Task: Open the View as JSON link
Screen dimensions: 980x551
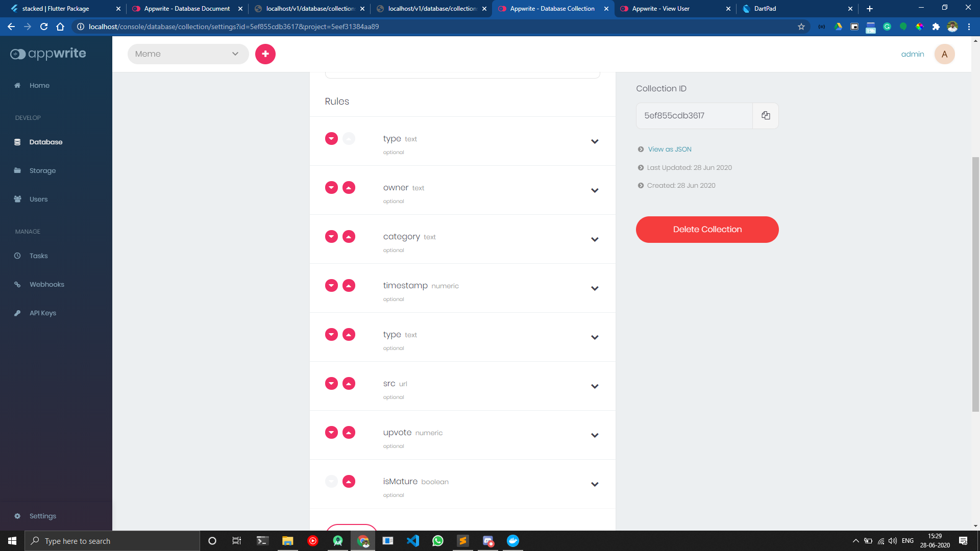Action: 670,149
